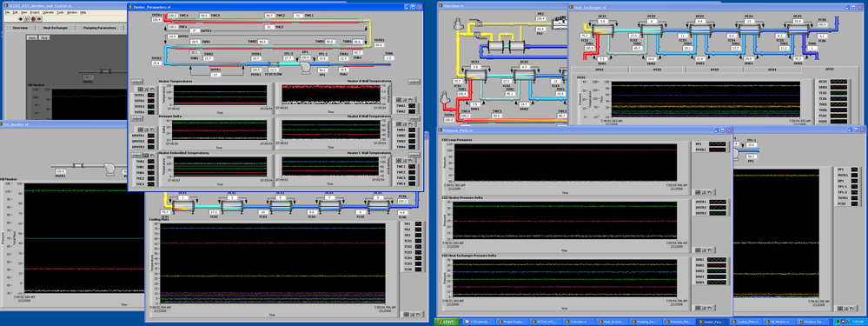Select HTX1 tab in Heat_Exchanger window
Screen dimensions: 868x326
click(599, 70)
